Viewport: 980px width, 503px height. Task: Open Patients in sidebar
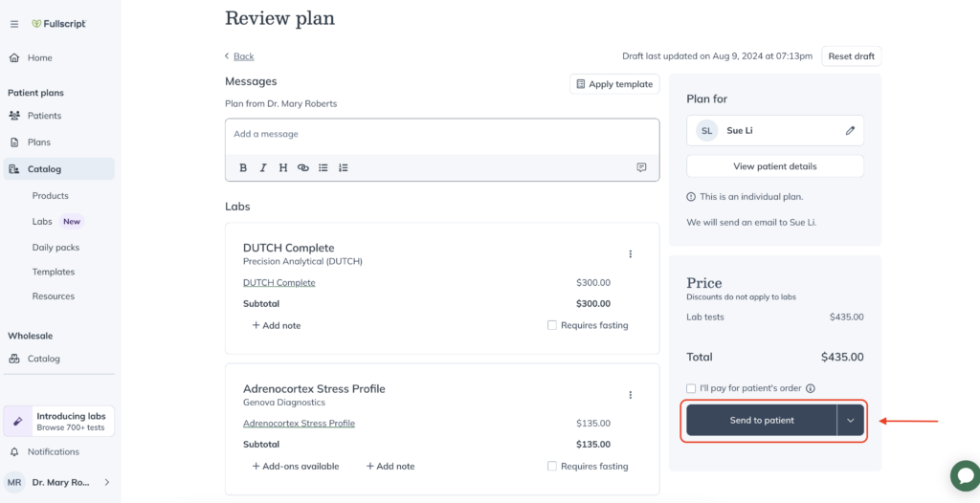click(x=44, y=116)
